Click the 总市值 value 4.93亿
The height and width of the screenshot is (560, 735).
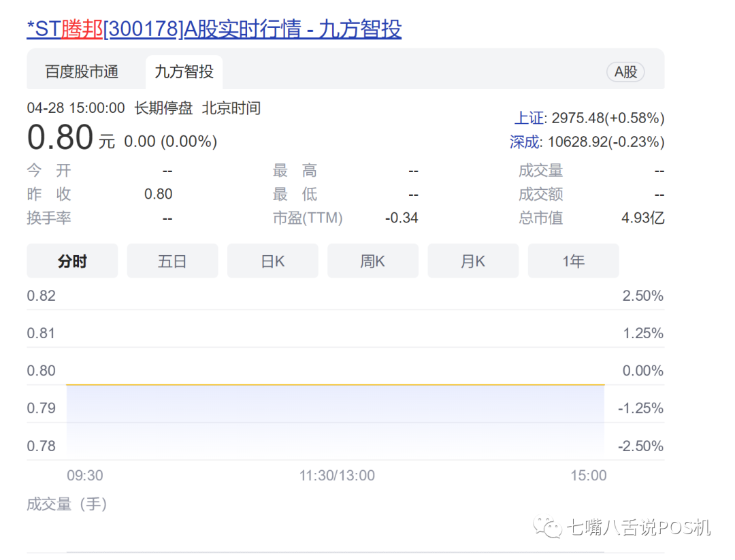click(x=644, y=218)
